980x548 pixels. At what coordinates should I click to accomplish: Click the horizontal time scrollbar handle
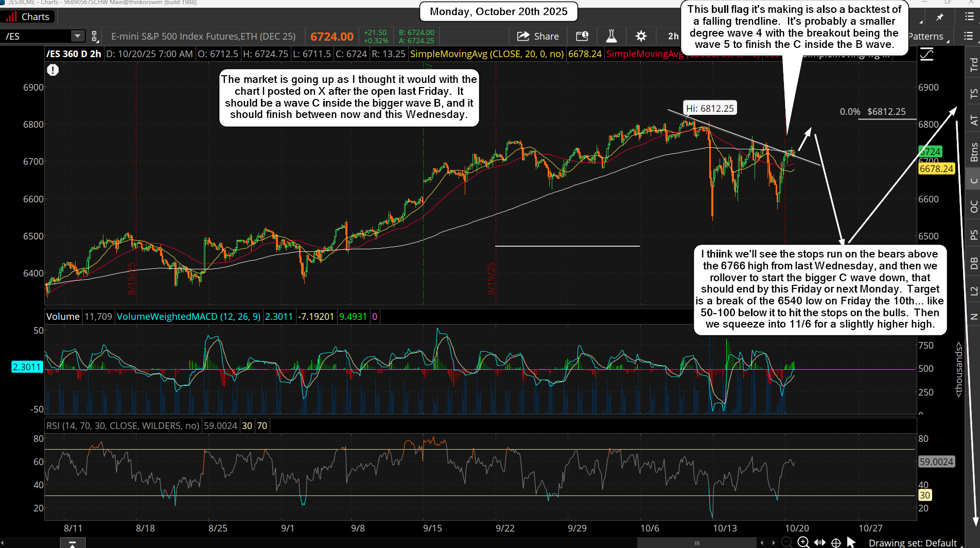pyautogui.click(x=697, y=542)
